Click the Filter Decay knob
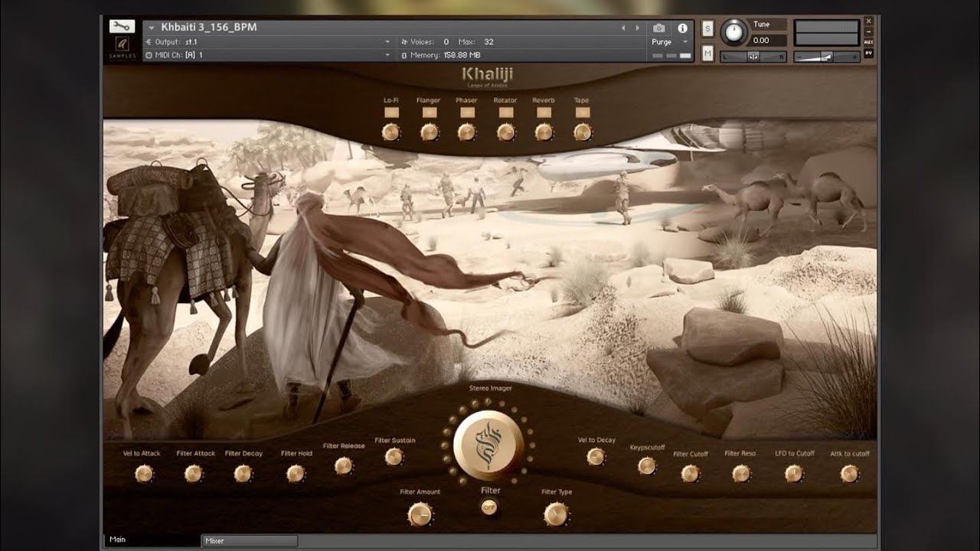 [x=243, y=474]
